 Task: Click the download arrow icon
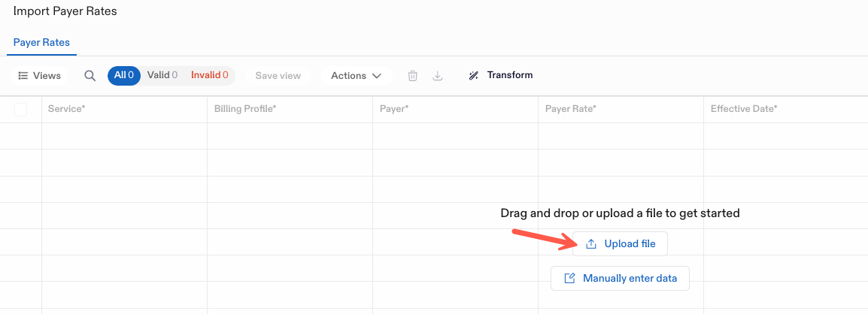click(x=437, y=76)
